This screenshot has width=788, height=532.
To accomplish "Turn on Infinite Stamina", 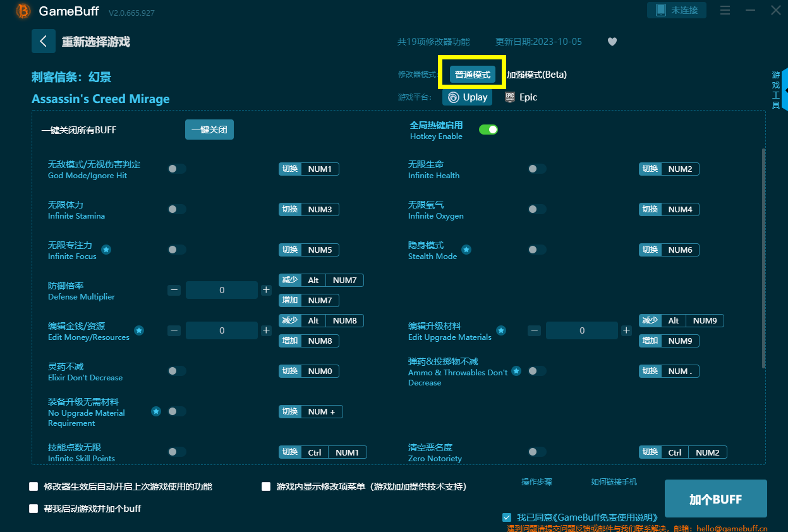I will coord(177,209).
